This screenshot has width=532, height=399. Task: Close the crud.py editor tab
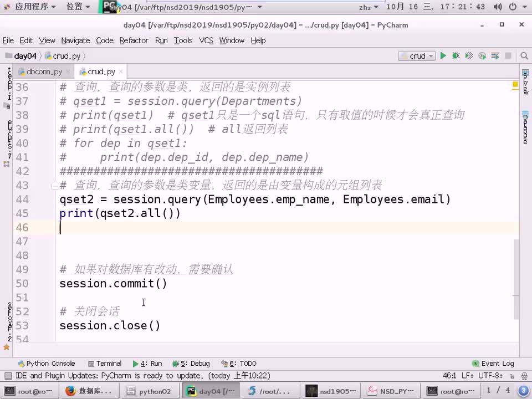pyautogui.click(x=121, y=71)
